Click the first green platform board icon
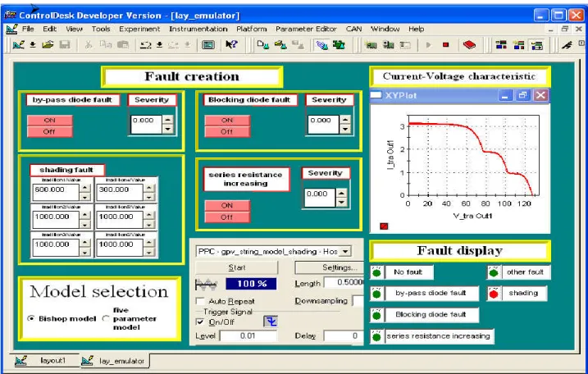The width and height of the screenshot is (588, 374). coord(371,45)
